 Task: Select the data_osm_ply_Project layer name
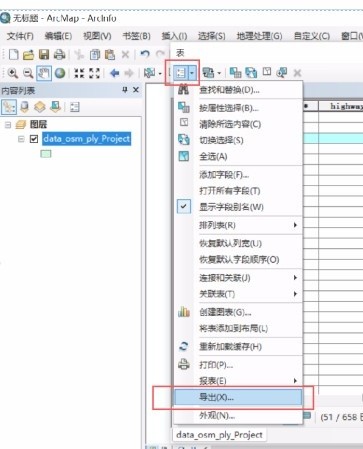[87, 139]
